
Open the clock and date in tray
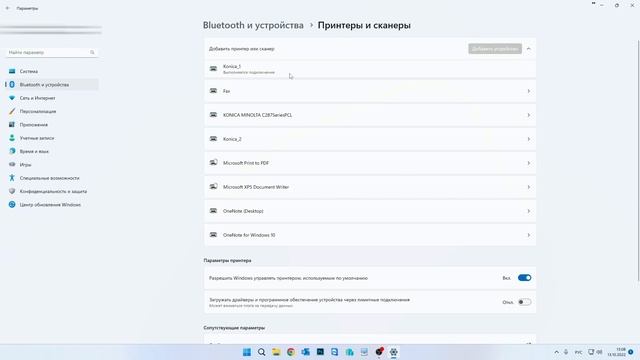point(616,352)
